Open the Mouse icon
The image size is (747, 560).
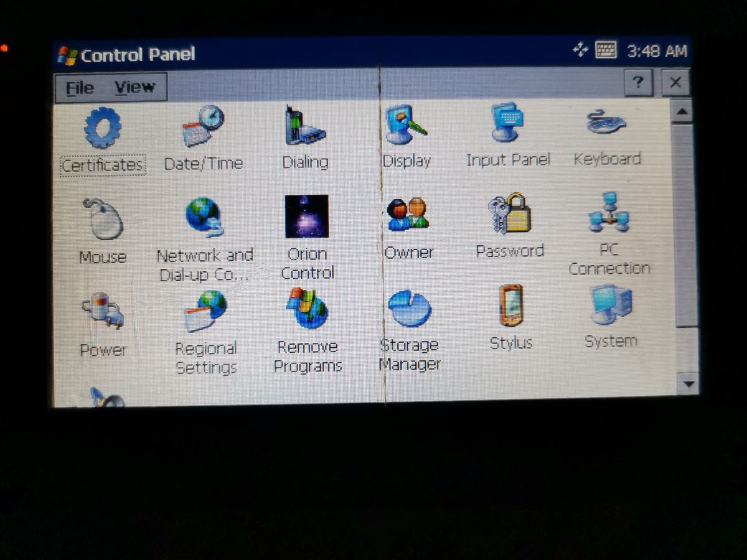pyautogui.click(x=103, y=220)
